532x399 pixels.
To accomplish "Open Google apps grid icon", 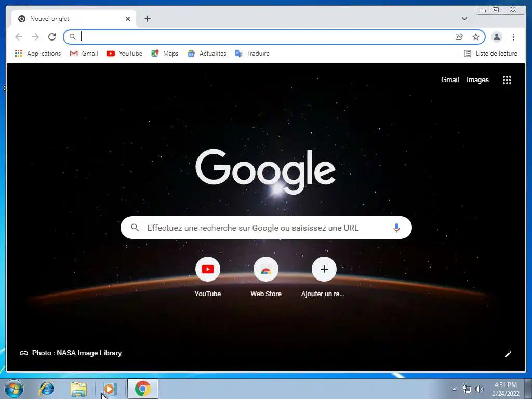I will (507, 80).
